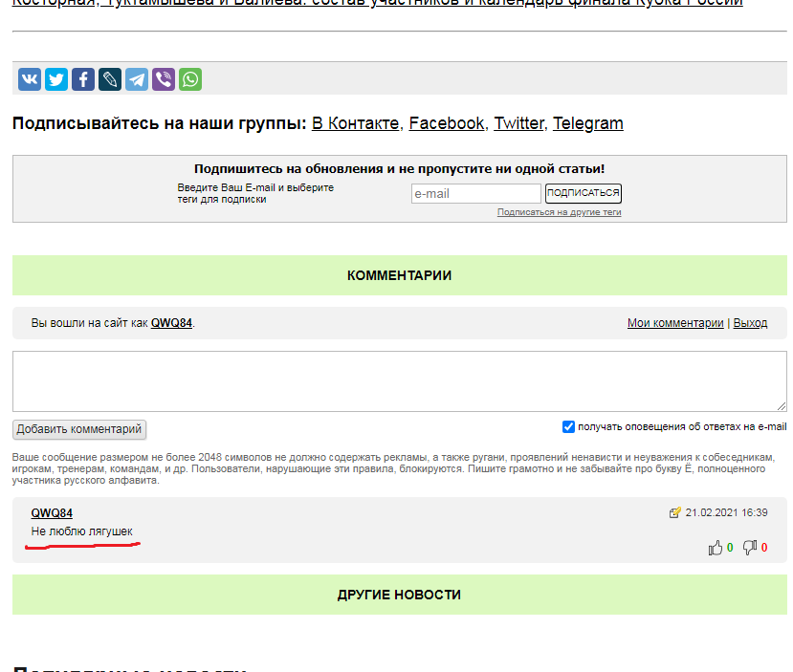This screenshot has height=672, width=793.
Task: Open the Telegram group link
Action: (587, 123)
